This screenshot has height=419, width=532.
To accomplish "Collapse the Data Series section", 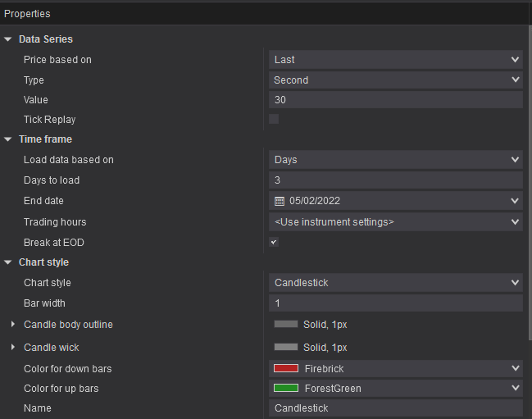I will pyautogui.click(x=8, y=39).
